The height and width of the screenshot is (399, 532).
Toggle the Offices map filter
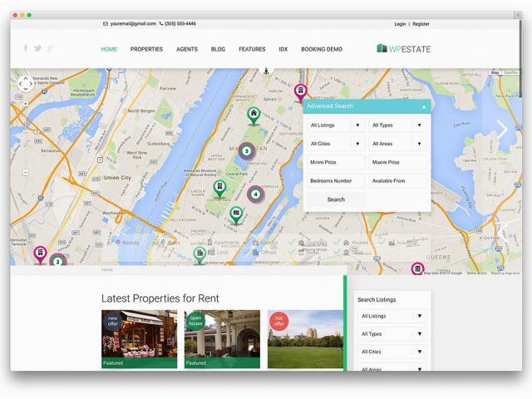[264, 252]
